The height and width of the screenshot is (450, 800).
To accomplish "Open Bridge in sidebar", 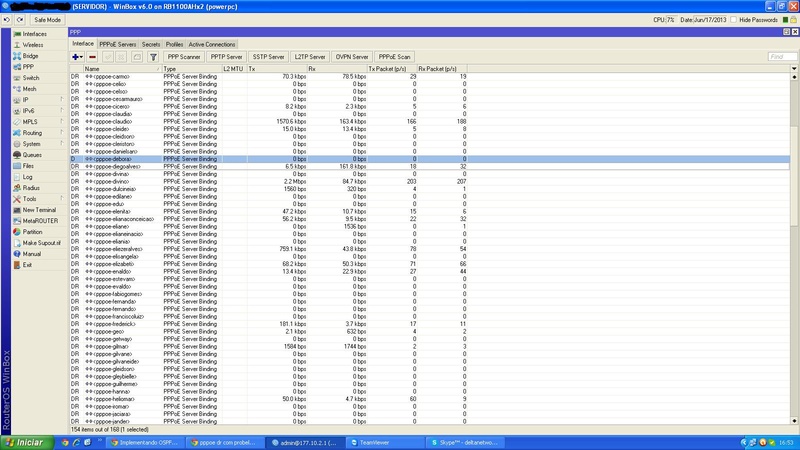I will coord(30,56).
